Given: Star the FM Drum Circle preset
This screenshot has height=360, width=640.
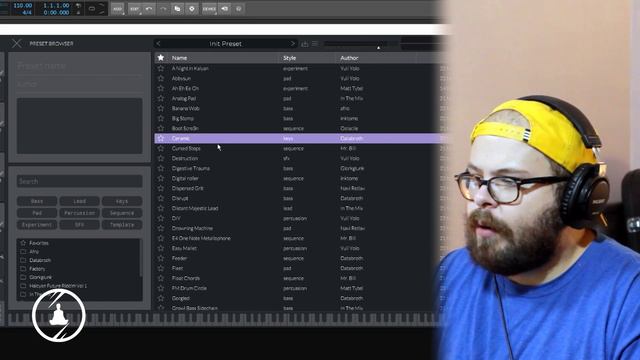Looking at the screenshot, I should (161, 288).
